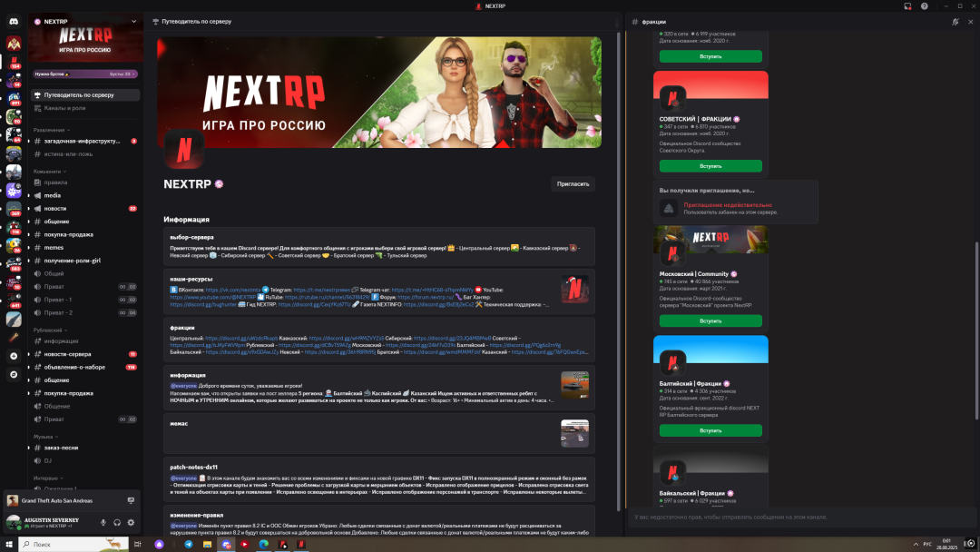
Task: Open the help question mark icon
Action: tap(925, 6)
